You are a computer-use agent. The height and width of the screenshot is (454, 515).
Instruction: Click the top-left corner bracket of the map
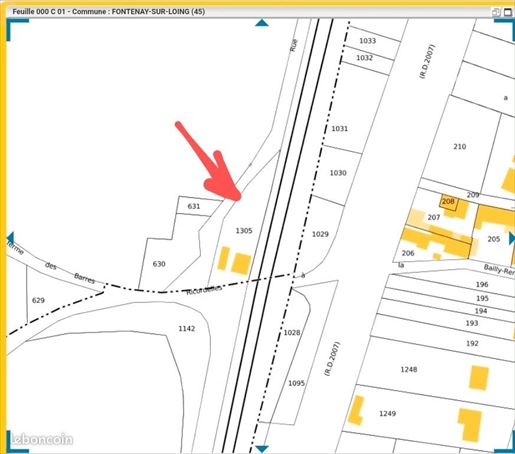[17, 29]
